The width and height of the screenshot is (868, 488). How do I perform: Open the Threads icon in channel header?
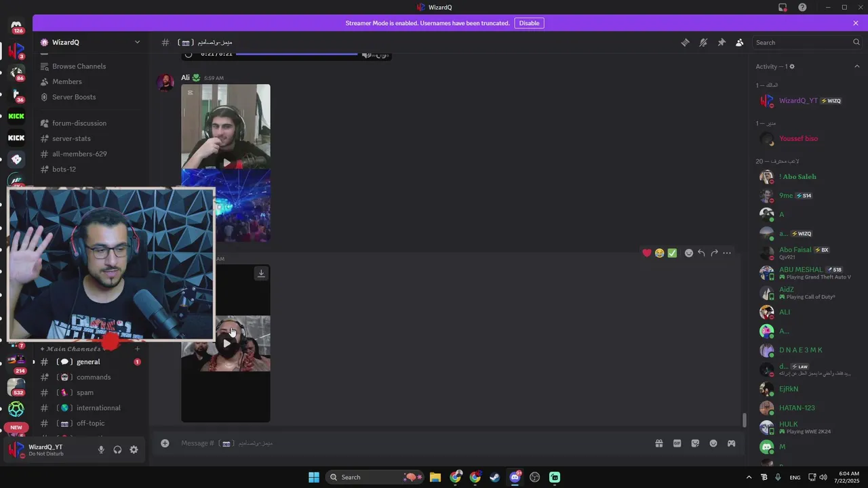[685, 42]
